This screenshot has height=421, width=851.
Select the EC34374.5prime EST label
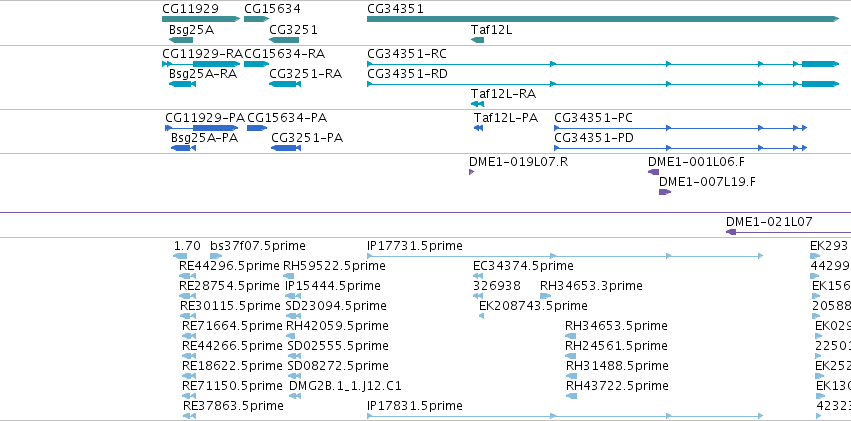(x=523, y=266)
